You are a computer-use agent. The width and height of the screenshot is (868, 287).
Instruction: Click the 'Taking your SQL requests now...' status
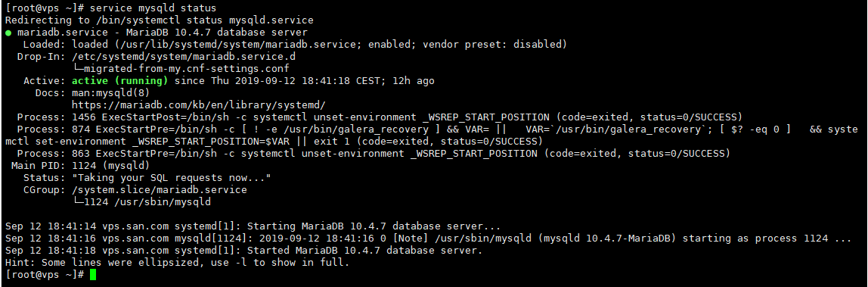171,177
